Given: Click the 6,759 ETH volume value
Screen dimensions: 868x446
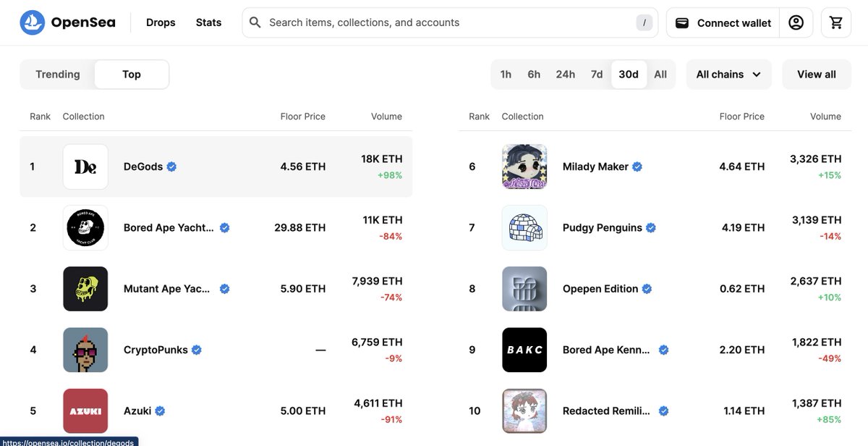Looking at the screenshot, I should (x=377, y=342).
